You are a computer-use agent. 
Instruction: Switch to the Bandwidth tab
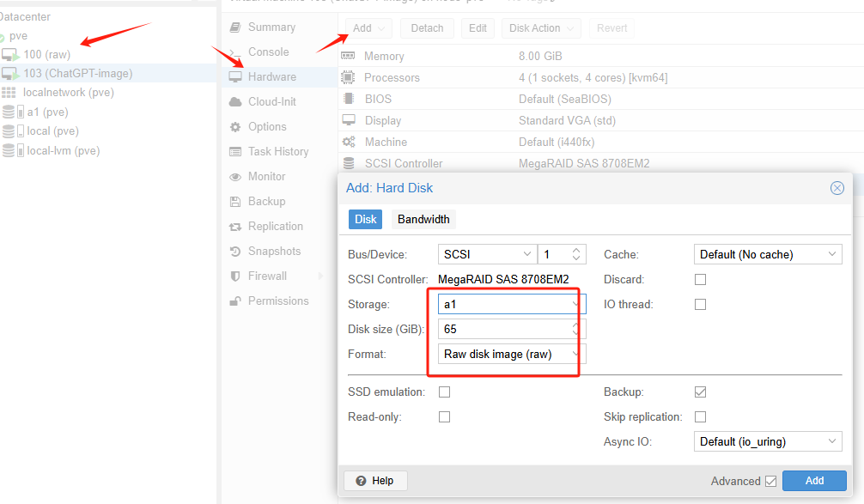tap(423, 220)
